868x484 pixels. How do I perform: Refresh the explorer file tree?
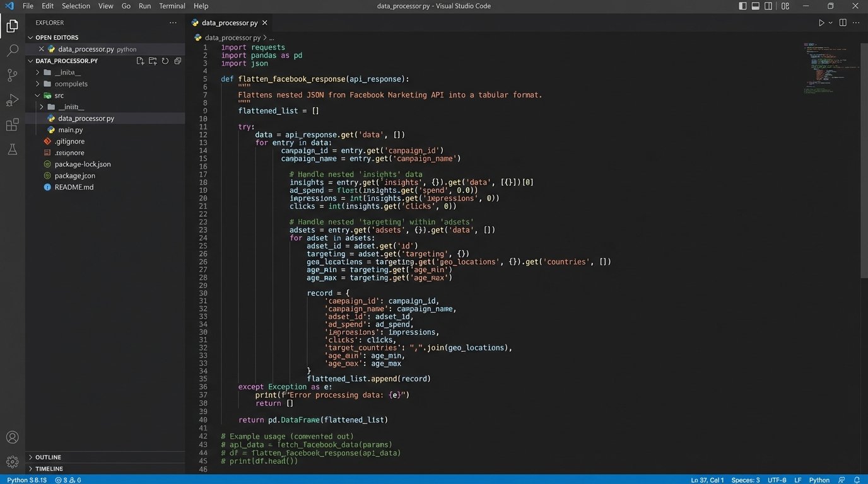click(165, 61)
